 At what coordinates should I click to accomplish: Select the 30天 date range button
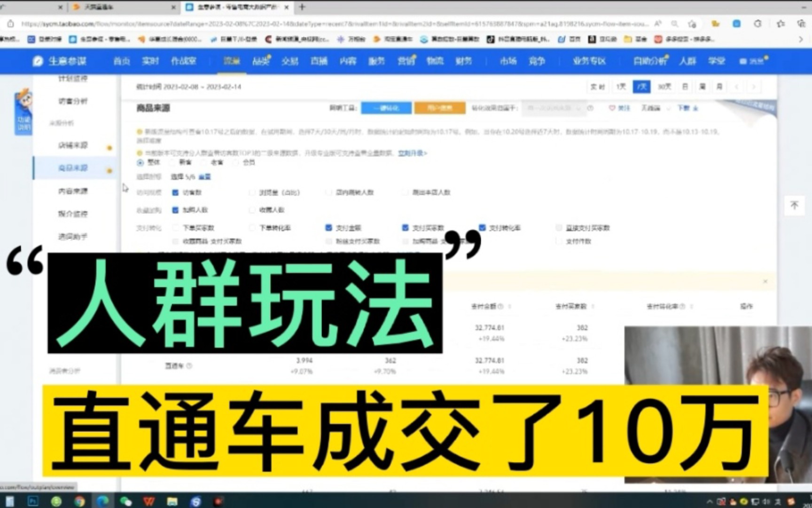click(664, 87)
